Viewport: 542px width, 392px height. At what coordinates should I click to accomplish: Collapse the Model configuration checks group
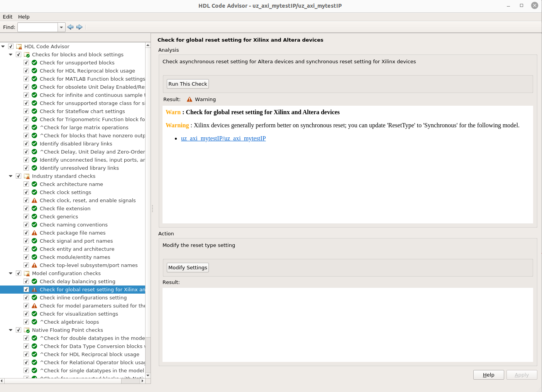pos(11,274)
